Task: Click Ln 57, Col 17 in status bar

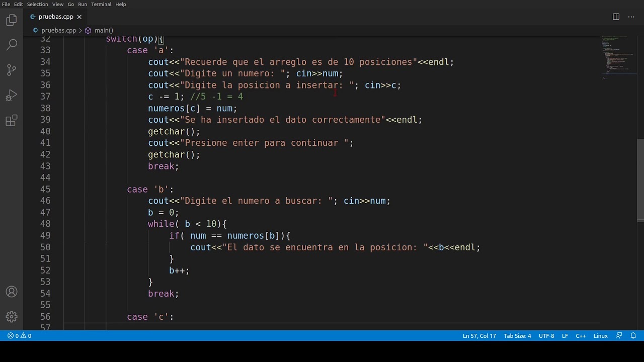Action: pos(479,336)
